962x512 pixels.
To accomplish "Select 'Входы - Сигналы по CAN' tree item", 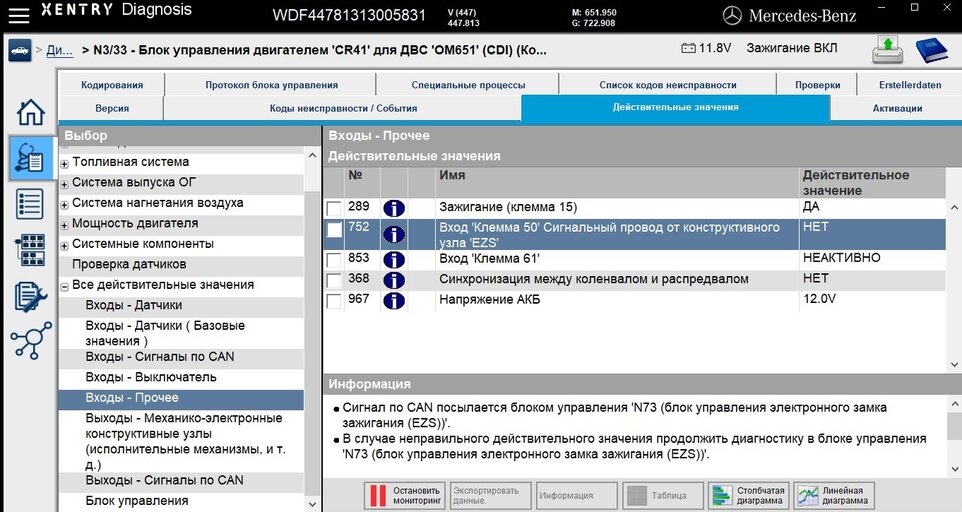I will 159,357.
